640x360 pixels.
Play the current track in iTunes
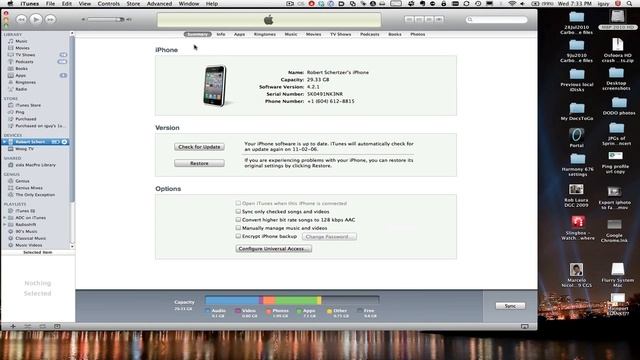point(36,19)
